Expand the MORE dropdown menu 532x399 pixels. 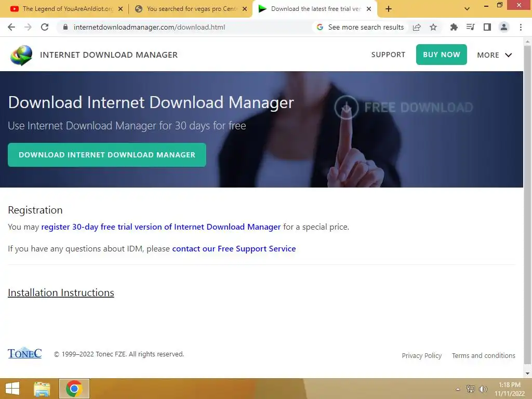495,55
